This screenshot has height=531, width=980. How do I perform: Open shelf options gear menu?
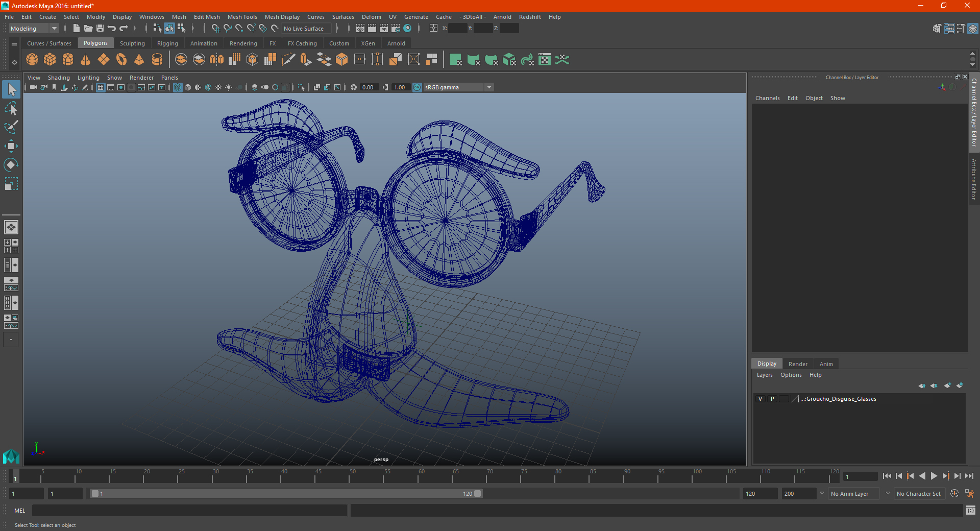click(x=14, y=62)
